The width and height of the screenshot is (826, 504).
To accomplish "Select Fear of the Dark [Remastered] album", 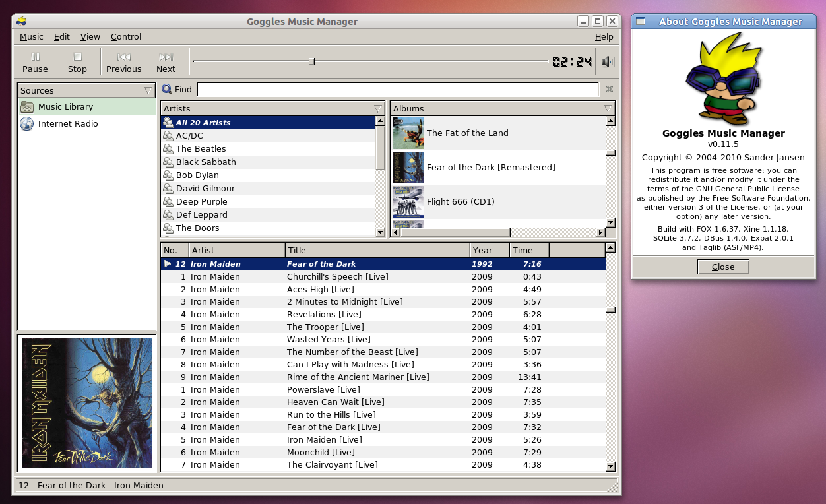I will point(498,167).
